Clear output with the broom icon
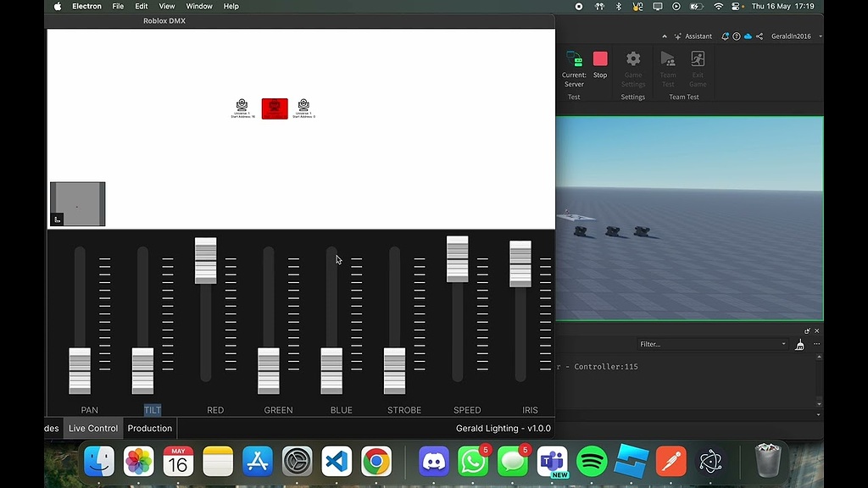The width and height of the screenshot is (868, 488). click(799, 345)
